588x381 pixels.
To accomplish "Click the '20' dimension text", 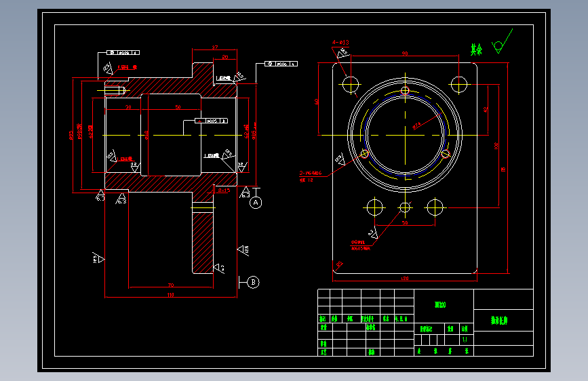I will (225, 57).
